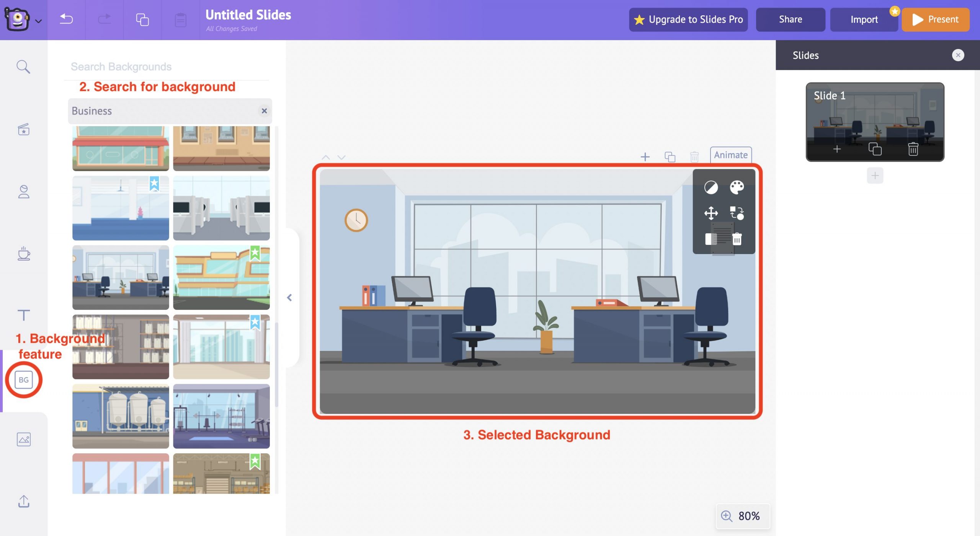Click the Animate button for background
Viewport: 980px width, 536px height.
[730, 155]
